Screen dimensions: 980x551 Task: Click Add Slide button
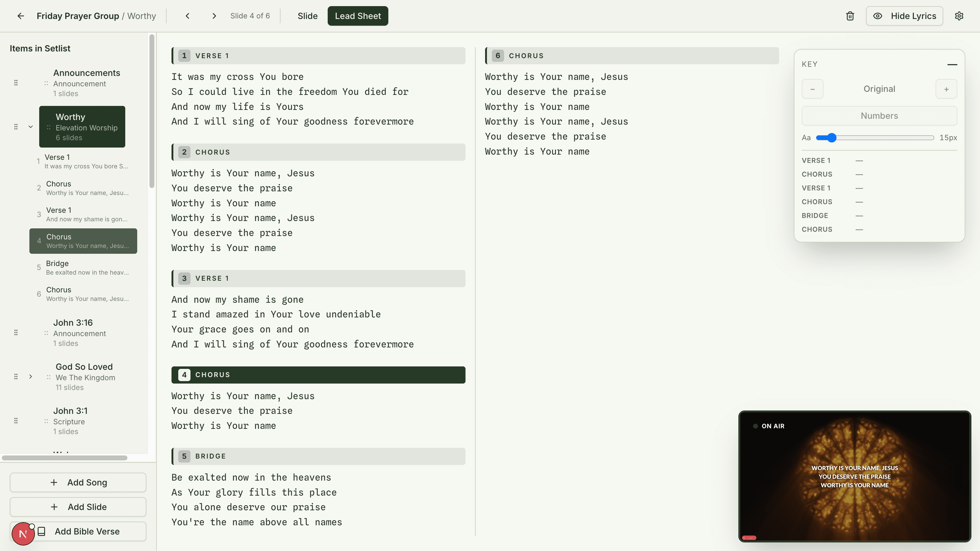pos(78,507)
